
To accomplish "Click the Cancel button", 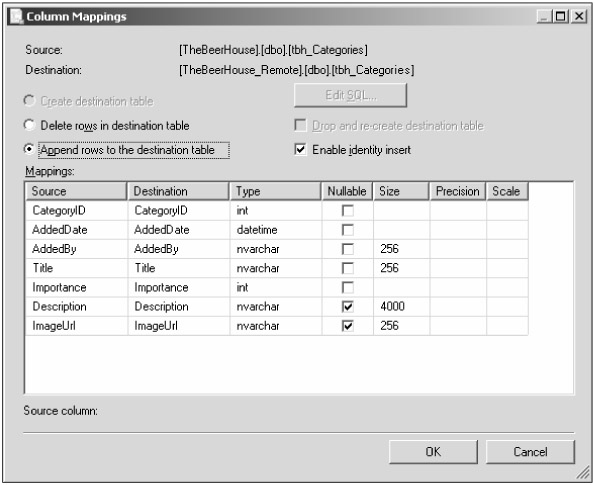I will pos(530,452).
